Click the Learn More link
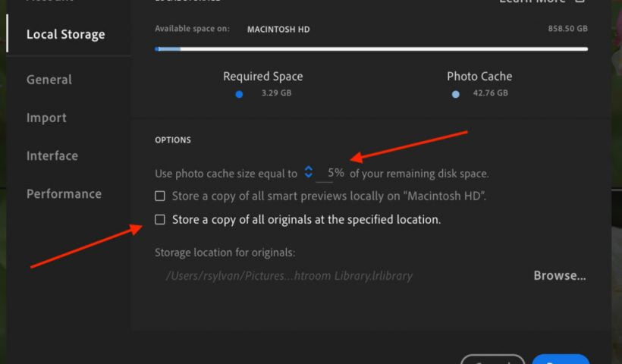 click(x=535, y=2)
